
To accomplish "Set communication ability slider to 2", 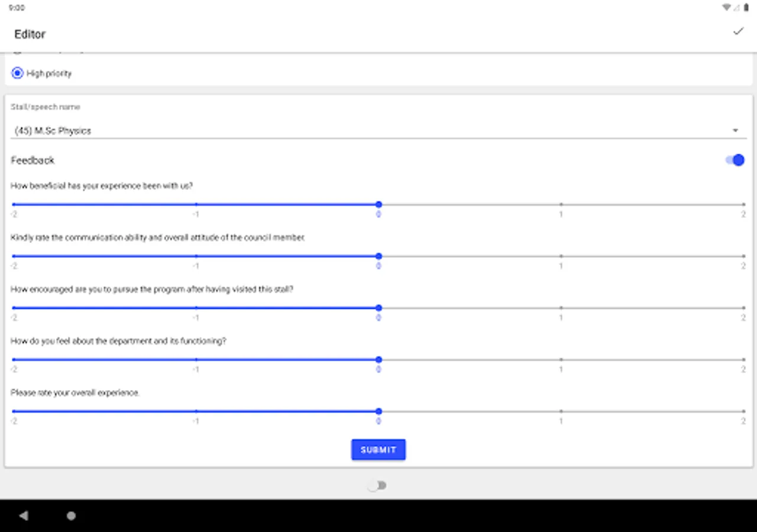I will [x=744, y=256].
